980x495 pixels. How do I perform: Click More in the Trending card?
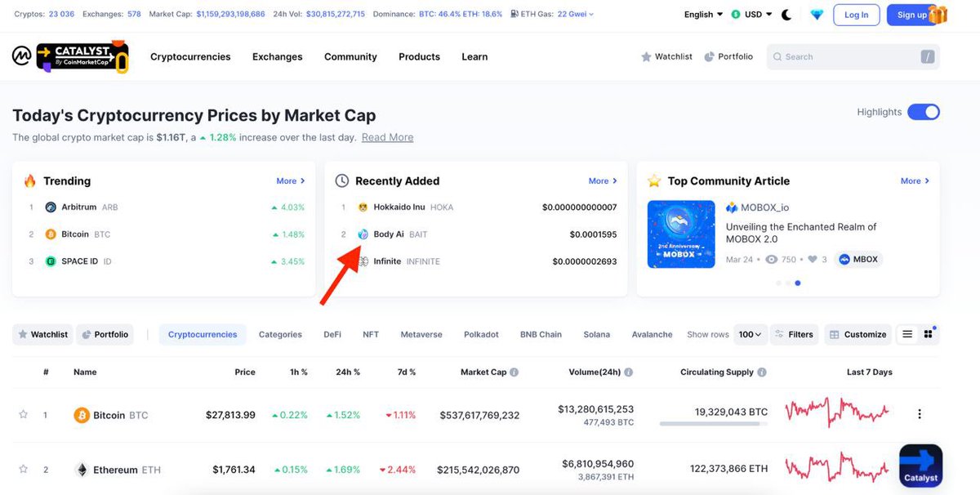[291, 181]
